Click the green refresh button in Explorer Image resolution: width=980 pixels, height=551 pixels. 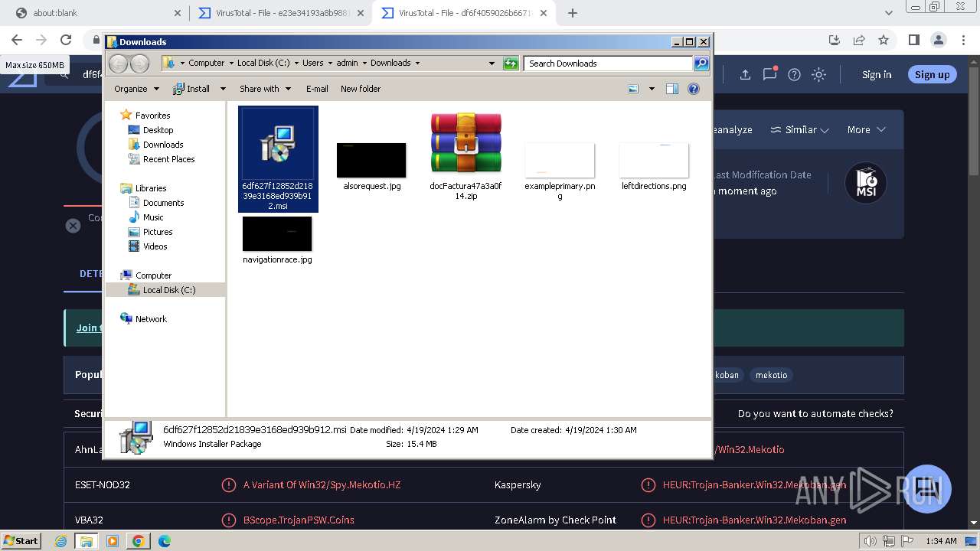(x=511, y=64)
